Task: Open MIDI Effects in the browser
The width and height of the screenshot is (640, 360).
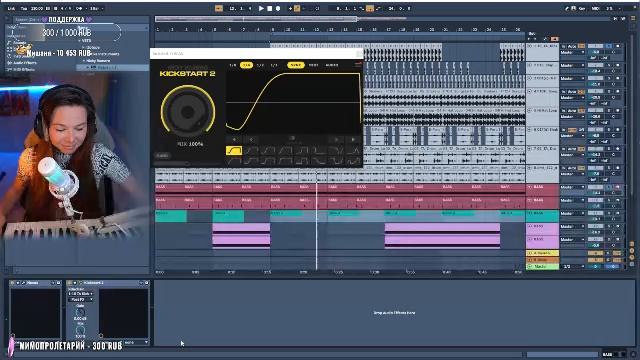Action: tap(22, 69)
